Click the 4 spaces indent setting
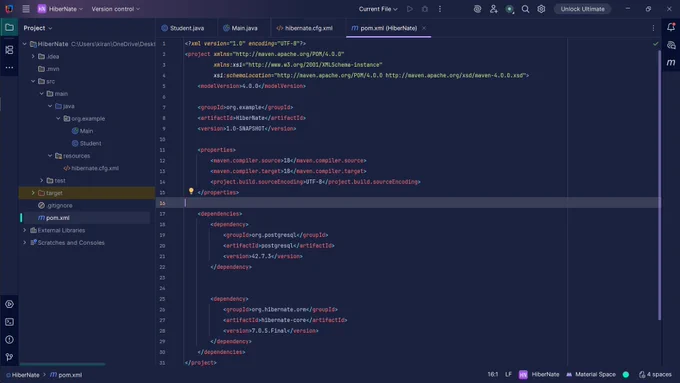680x383 pixels. tap(655, 374)
